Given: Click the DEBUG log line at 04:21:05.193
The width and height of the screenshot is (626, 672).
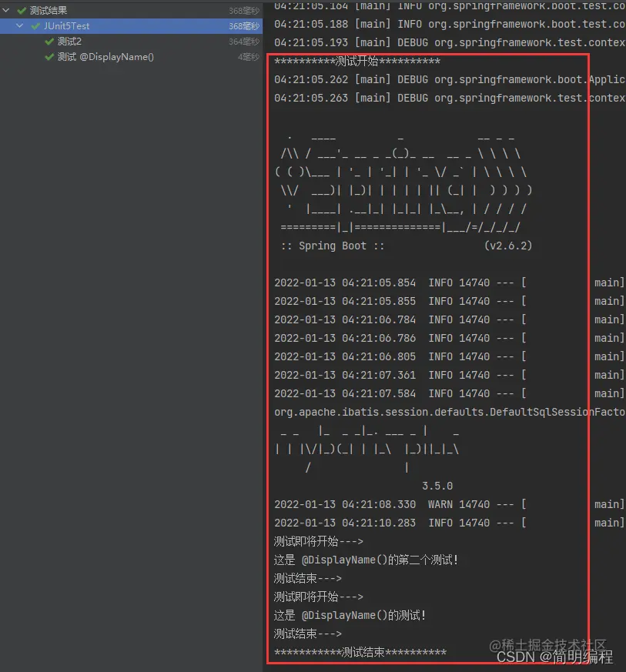Looking at the screenshot, I should tap(450, 43).
